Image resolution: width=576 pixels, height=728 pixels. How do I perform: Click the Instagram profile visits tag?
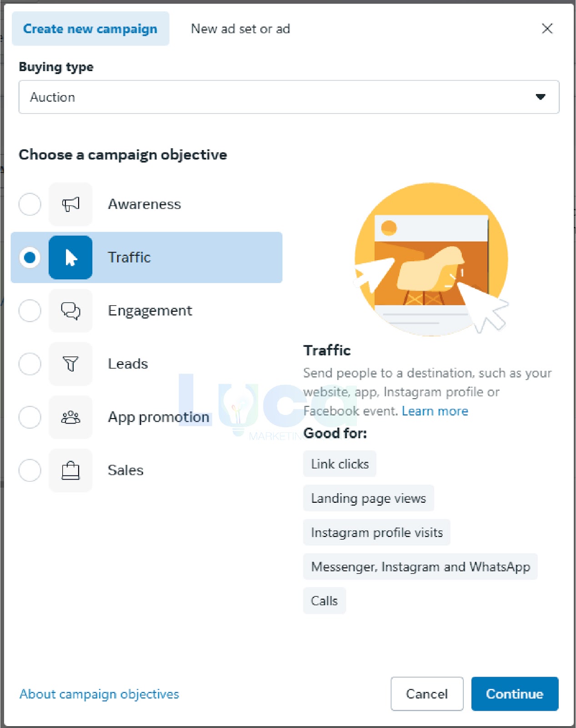point(377,532)
